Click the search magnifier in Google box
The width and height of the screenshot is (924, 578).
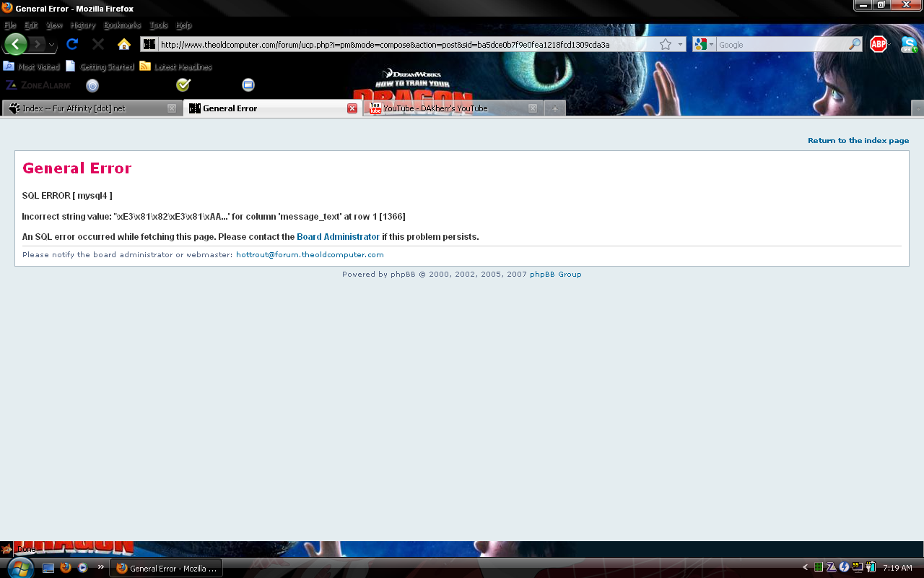[x=854, y=45]
